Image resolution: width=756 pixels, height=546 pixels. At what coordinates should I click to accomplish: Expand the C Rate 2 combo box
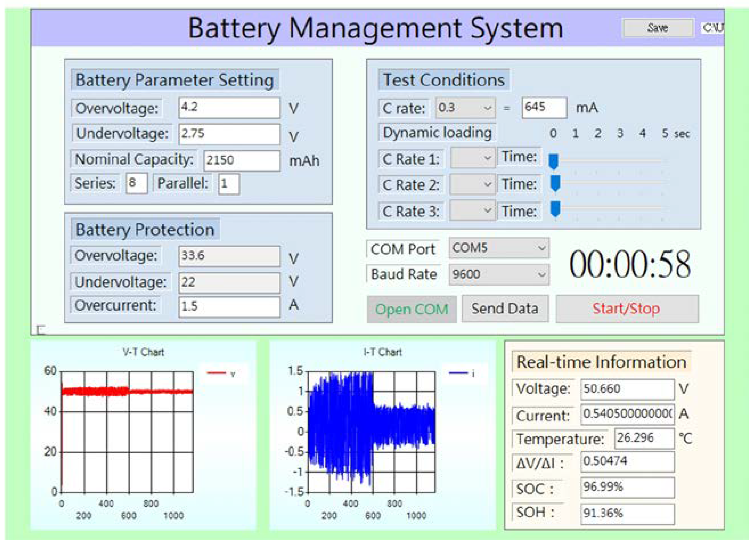coord(473,184)
